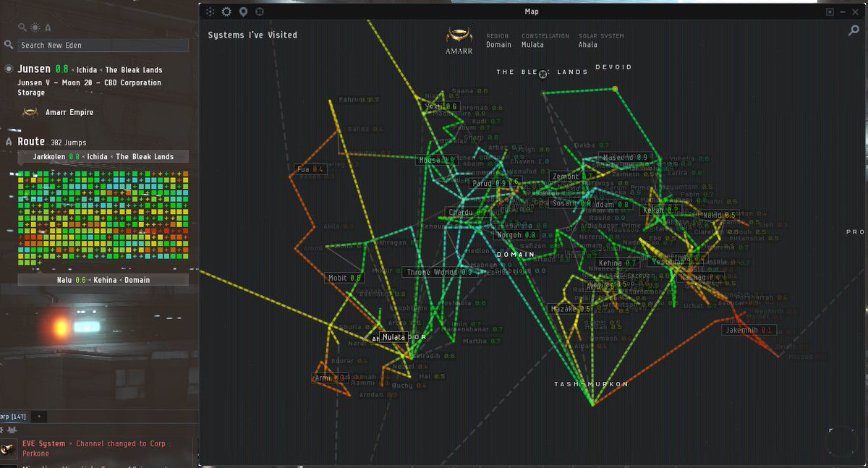Image resolution: width=868 pixels, height=468 pixels.
Task: Click Nalu waypoint destination bar
Action: click(103, 280)
